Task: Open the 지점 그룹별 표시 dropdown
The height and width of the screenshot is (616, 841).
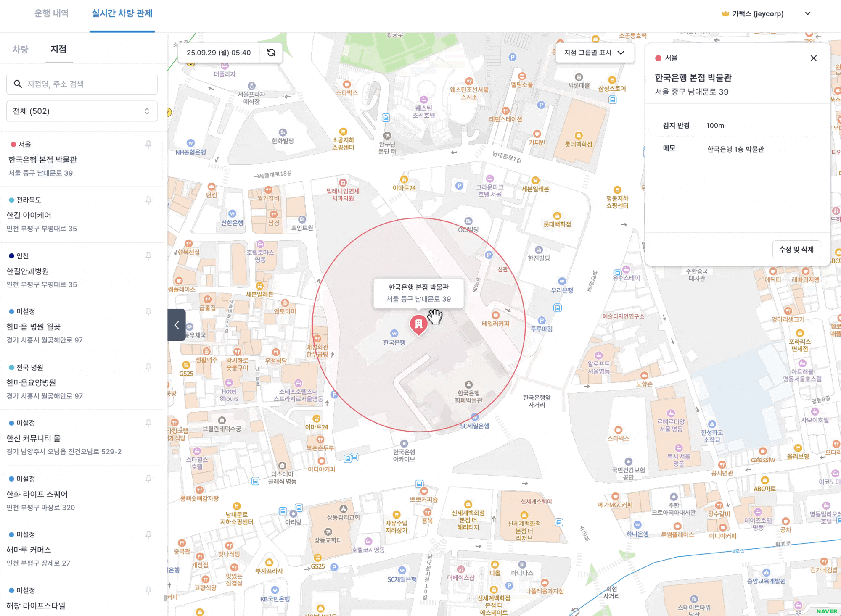Action: pyautogui.click(x=595, y=53)
